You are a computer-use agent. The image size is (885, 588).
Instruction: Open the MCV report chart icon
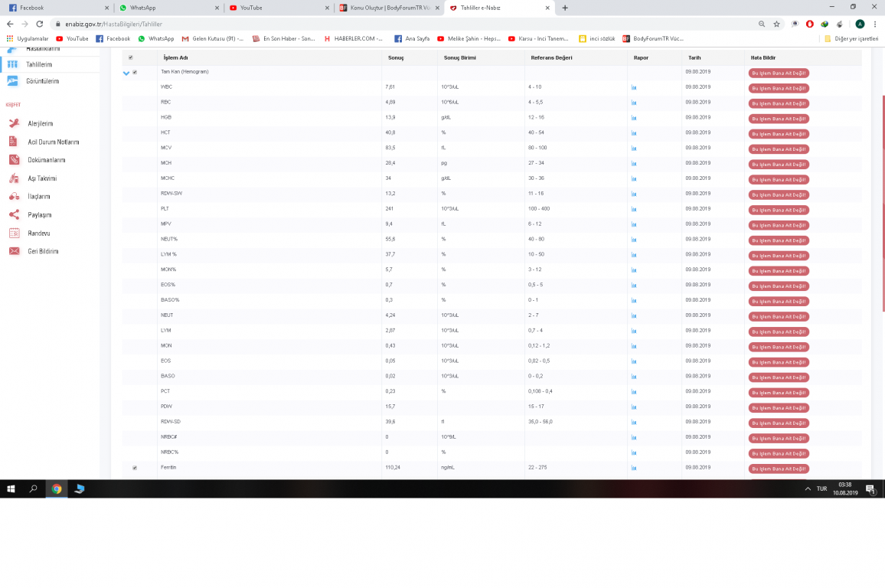pos(634,149)
